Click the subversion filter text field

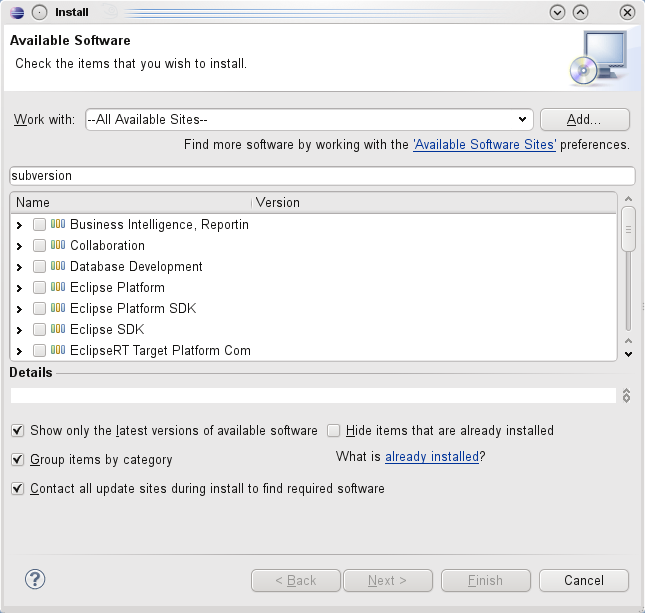click(x=322, y=176)
